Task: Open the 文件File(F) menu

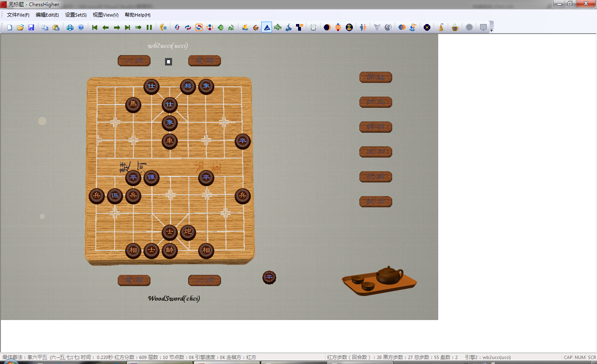Action: click(18, 15)
